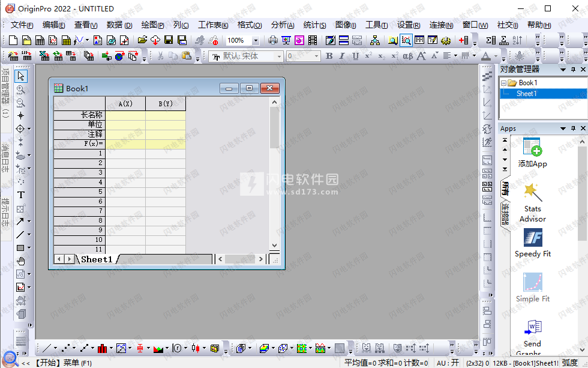The image size is (588, 368).
Task: Open the 统计 Statistics menu
Action: point(314,25)
